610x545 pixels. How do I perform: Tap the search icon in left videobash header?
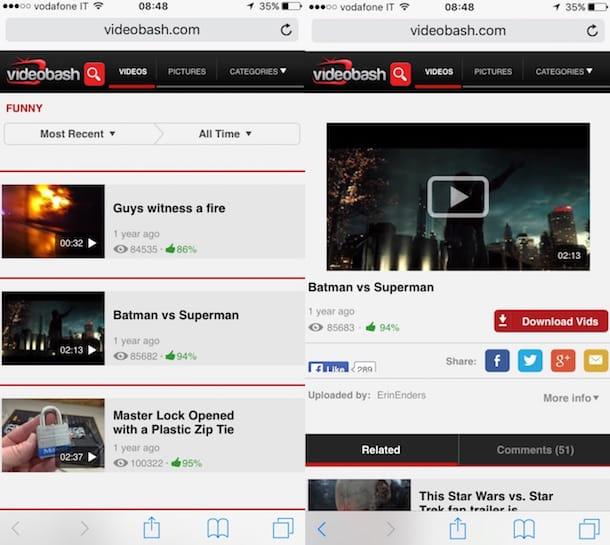click(x=94, y=74)
